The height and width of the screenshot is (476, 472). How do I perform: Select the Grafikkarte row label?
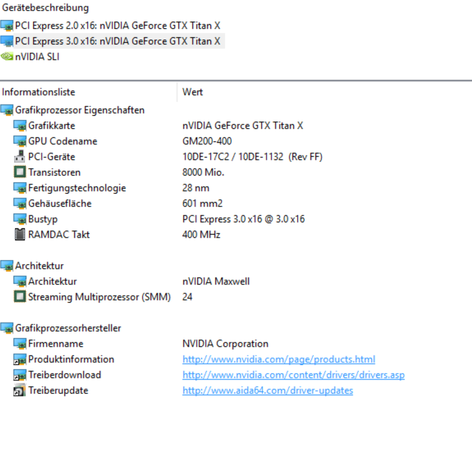(51, 126)
